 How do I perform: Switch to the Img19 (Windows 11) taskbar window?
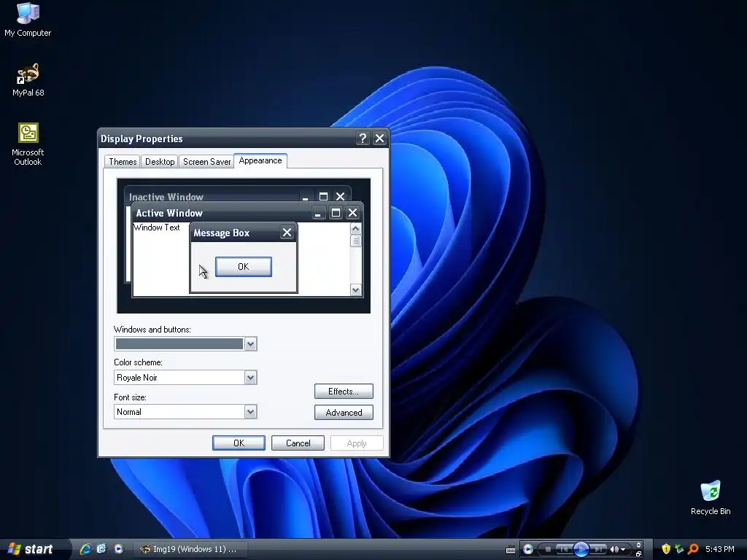[189, 549]
